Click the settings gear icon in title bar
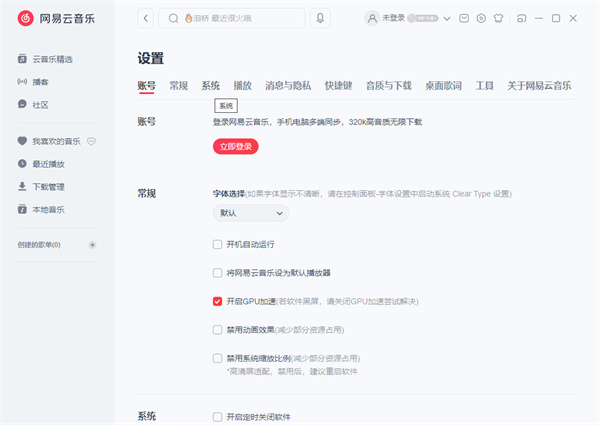600x425 pixels. (x=481, y=18)
